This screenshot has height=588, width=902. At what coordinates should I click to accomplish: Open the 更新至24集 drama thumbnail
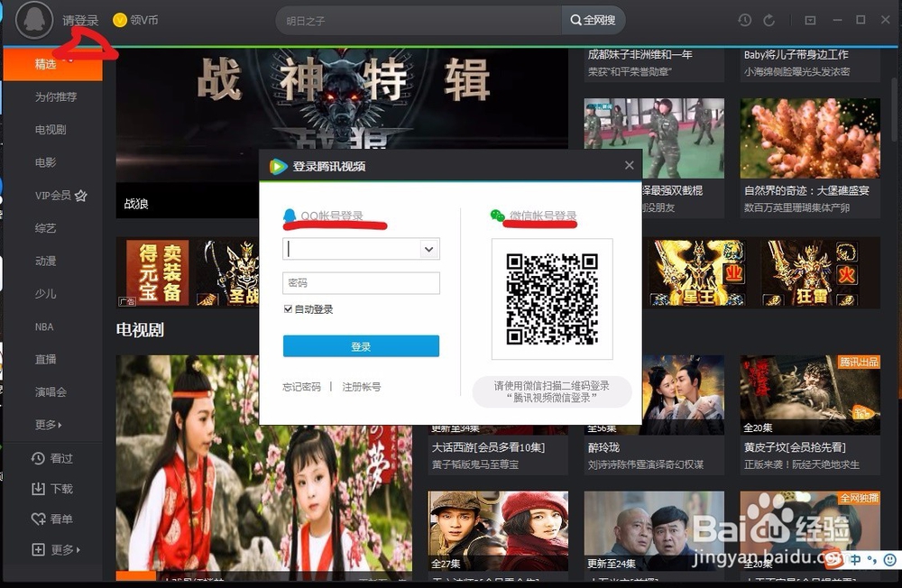(x=654, y=530)
